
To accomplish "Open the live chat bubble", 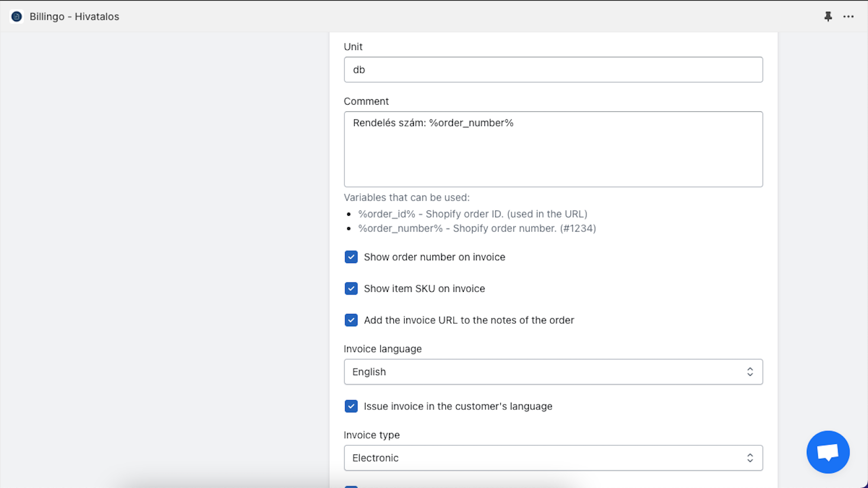I will pos(827,452).
